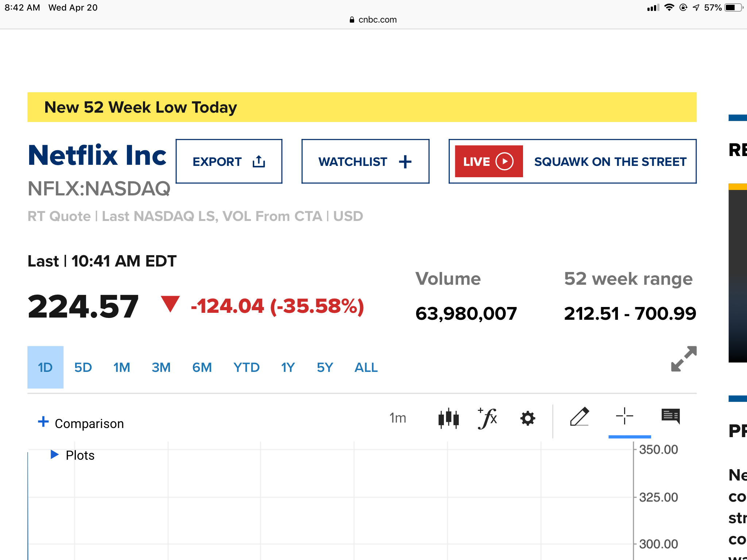The image size is (747, 560).
Task: Switch chart to 1M range
Action: 121,367
